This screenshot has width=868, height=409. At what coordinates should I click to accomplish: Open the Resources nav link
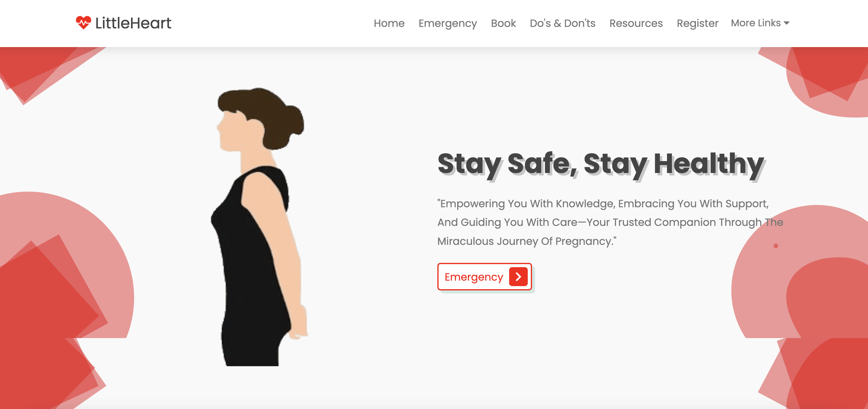636,23
